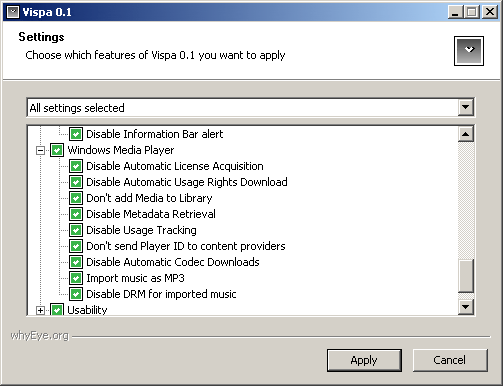Select Don't send Player ID to content providers

(x=186, y=246)
